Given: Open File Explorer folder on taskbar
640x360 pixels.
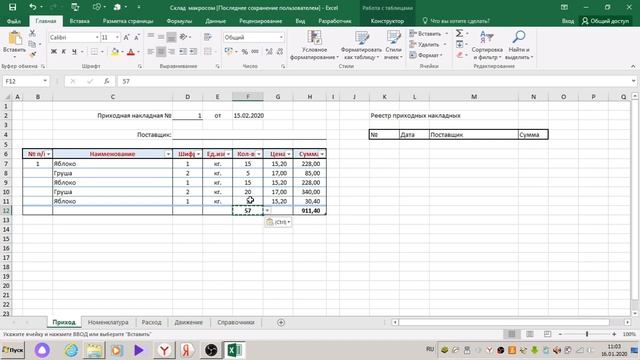Looking at the screenshot, I should pyautogui.click(x=94, y=350).
